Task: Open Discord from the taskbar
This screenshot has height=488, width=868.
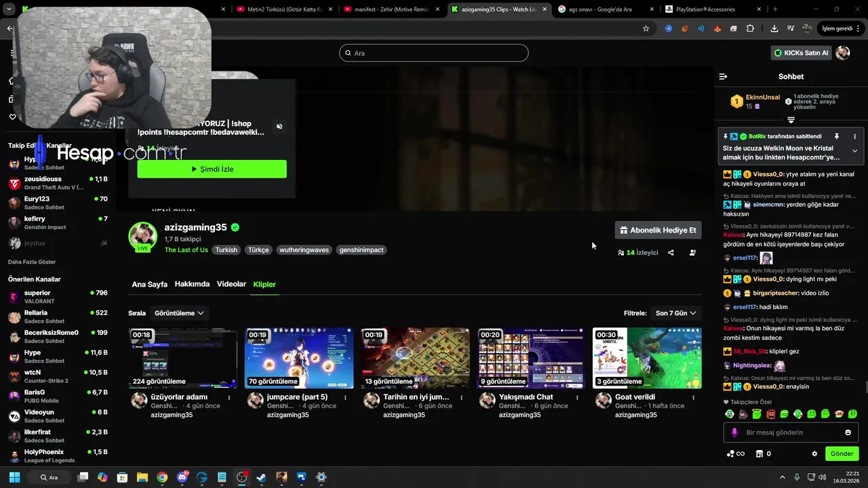Action: 182,477
